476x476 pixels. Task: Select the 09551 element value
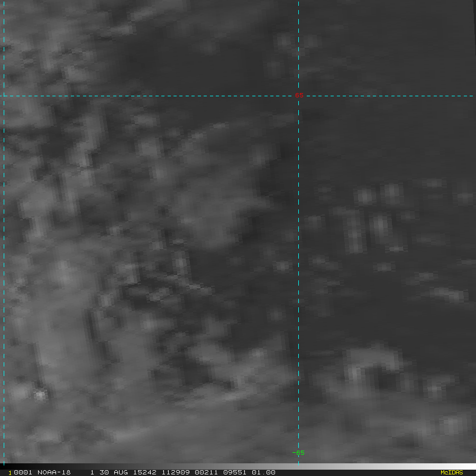point(235,472)
